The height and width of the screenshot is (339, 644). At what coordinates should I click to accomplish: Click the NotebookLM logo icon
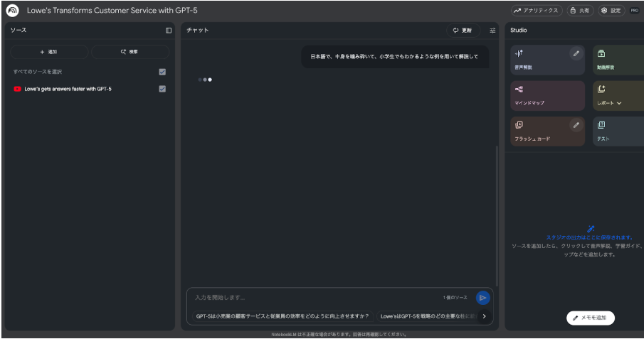[x=12, y=11]
